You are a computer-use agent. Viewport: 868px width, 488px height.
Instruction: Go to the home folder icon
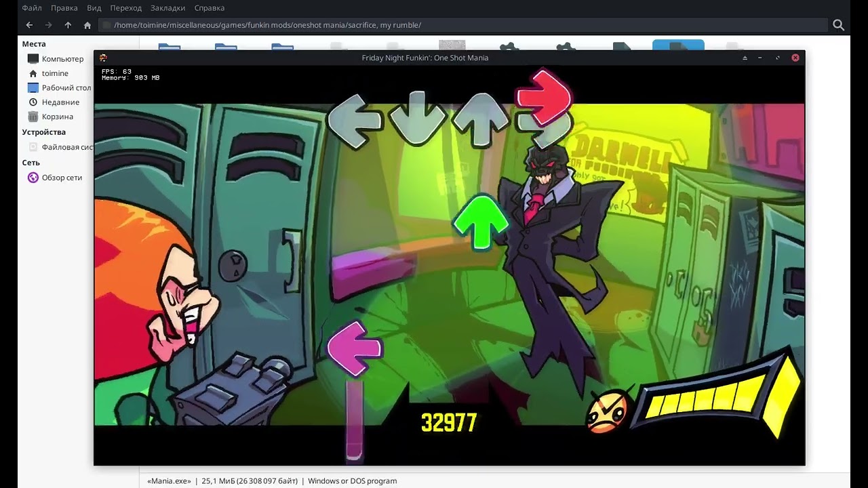pyautogui.click(x=87, y=25)
